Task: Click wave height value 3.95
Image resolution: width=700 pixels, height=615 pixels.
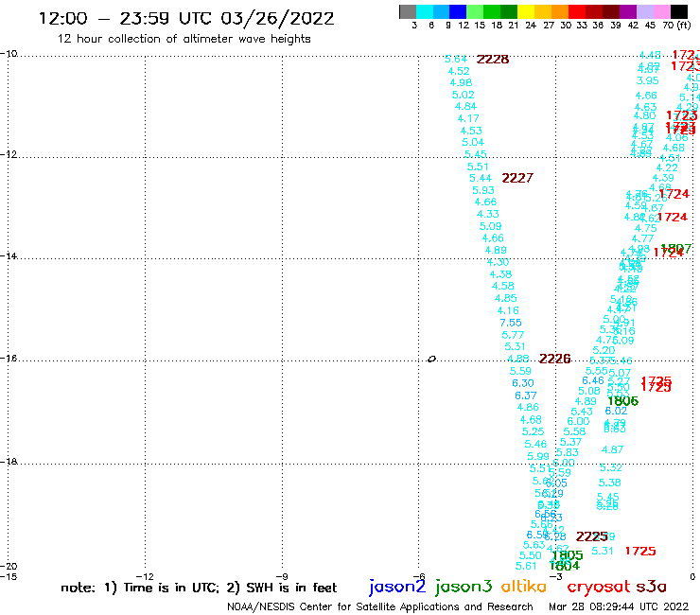Action: coord(647,80)
